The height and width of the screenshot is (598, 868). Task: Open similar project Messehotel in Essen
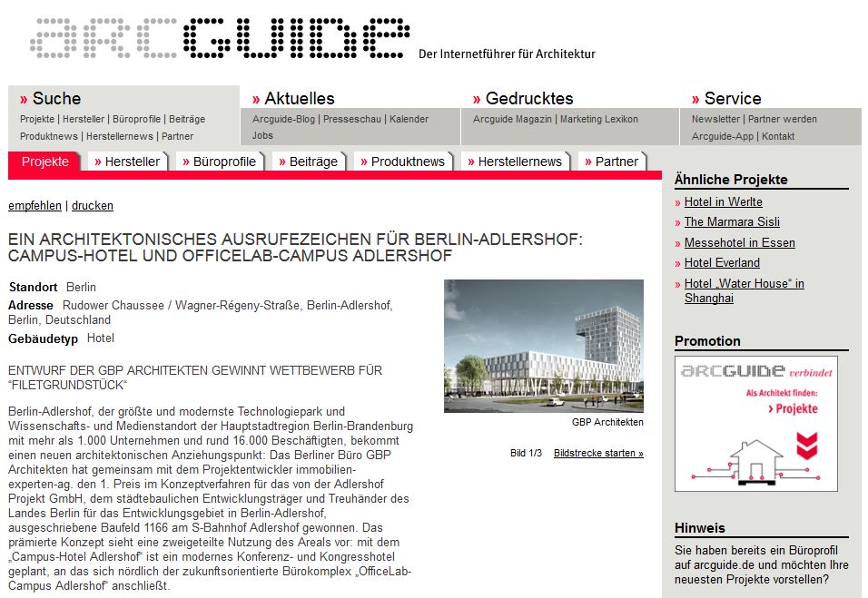740,243
